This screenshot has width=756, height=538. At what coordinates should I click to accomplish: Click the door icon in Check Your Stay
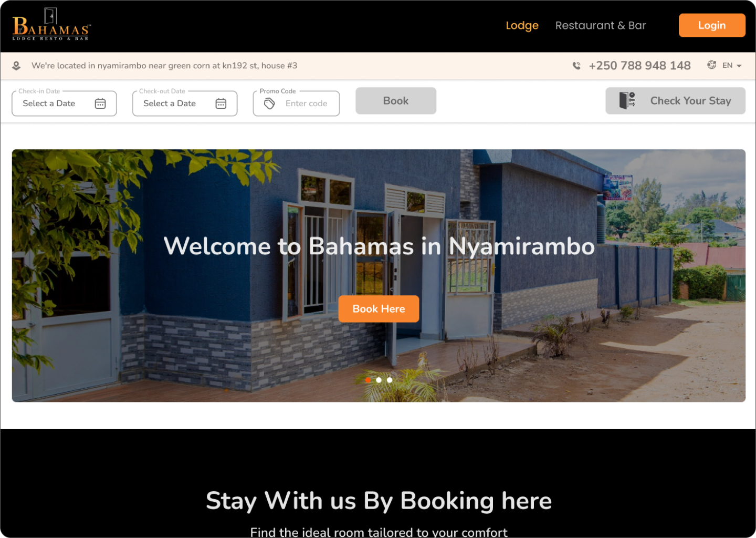click(627, 100)
